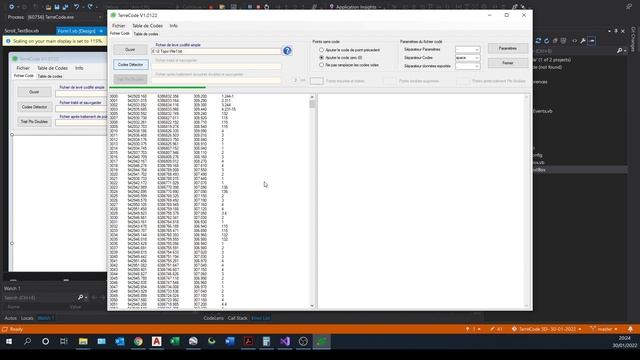Click the left data list vertical scrollbar thumb
The height and width of the screenshot is (360, 640).
click(312, 104)
